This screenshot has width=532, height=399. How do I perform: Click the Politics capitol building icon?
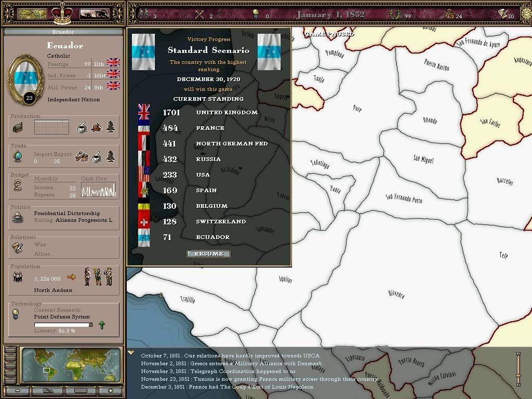[x=18, y=217]
